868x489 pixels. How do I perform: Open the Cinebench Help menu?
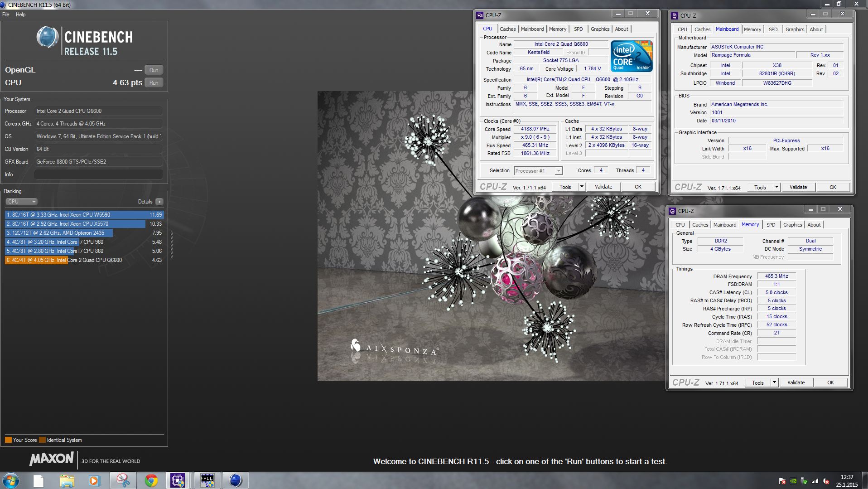click(x=20, y=15)
